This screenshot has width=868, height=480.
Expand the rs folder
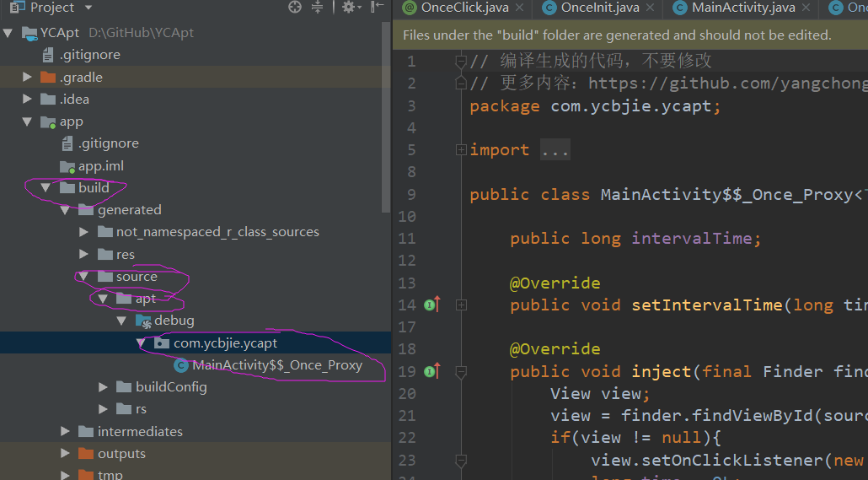click(x=103, y=410)
